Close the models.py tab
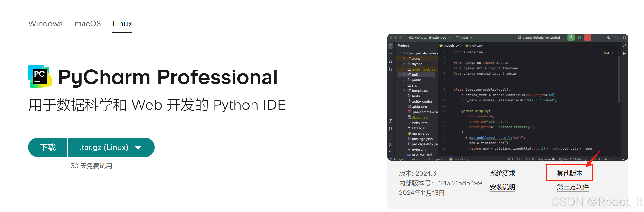 click(x=461, y=46)
